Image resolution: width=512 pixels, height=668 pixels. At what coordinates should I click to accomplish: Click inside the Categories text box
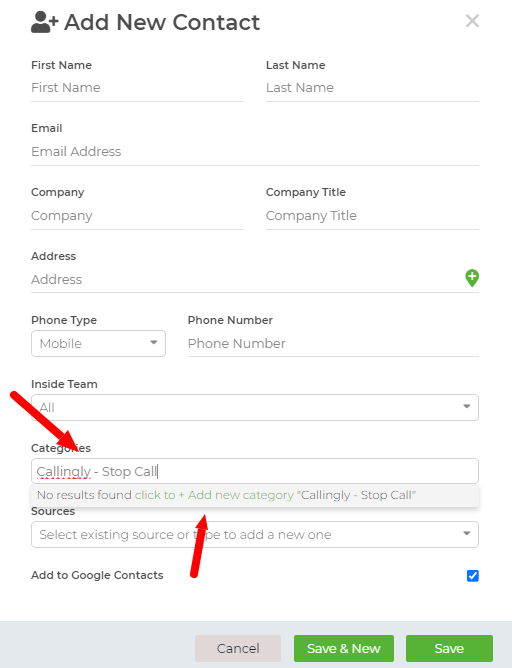[x=255, y=471]
